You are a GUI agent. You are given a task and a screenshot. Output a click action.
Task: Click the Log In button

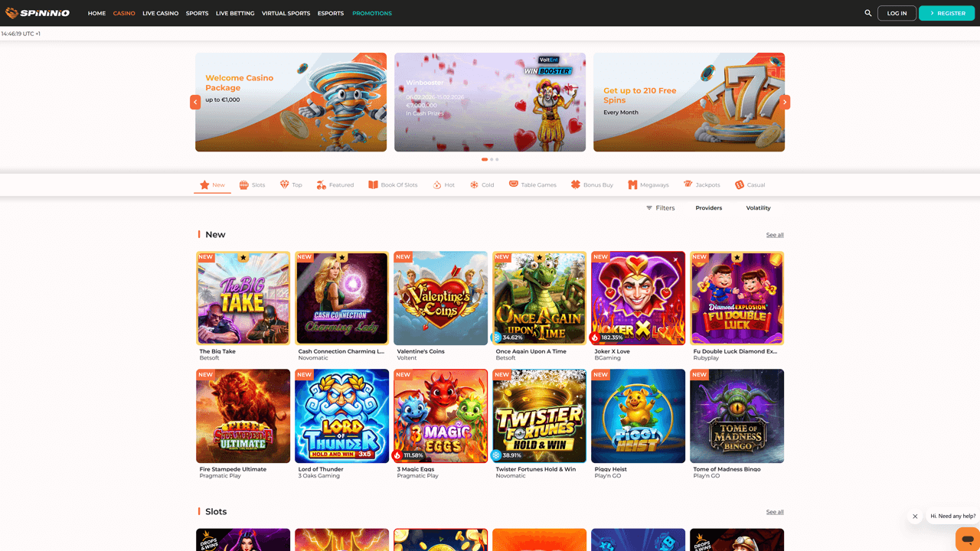(897, 13)
